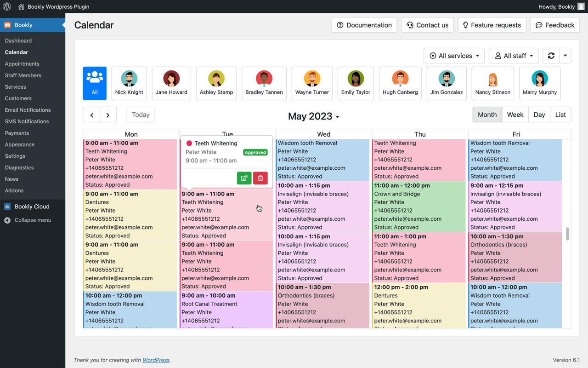Follow the WordPress footer link

tap(156, 360)
